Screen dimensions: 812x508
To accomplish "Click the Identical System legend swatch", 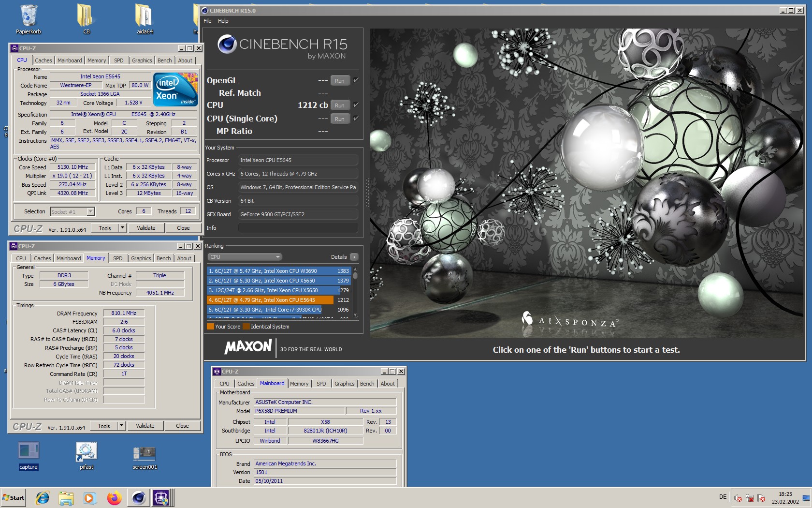I will click(246, 327).
